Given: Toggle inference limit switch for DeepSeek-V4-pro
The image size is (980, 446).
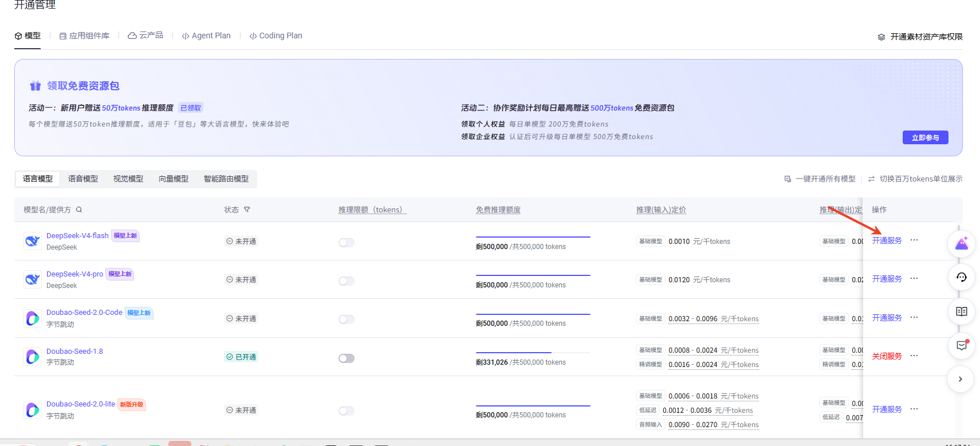Looking at the screenshot, I should coord(347,281).
